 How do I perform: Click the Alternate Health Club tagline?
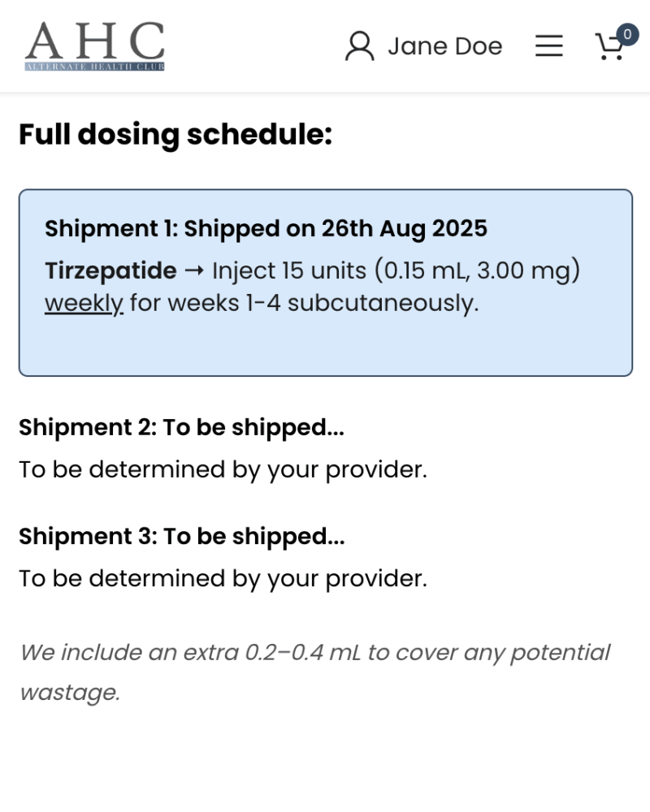coord(94,66)
